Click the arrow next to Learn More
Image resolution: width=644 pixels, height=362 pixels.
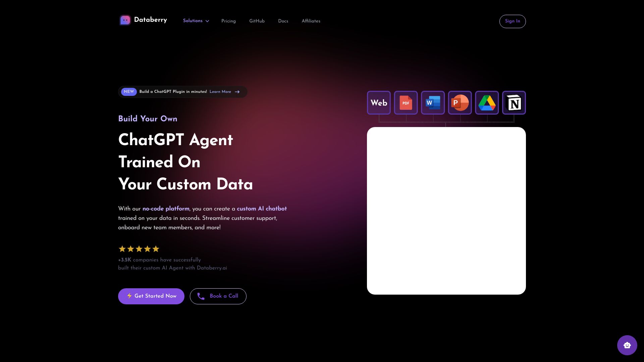pos(237,92)
